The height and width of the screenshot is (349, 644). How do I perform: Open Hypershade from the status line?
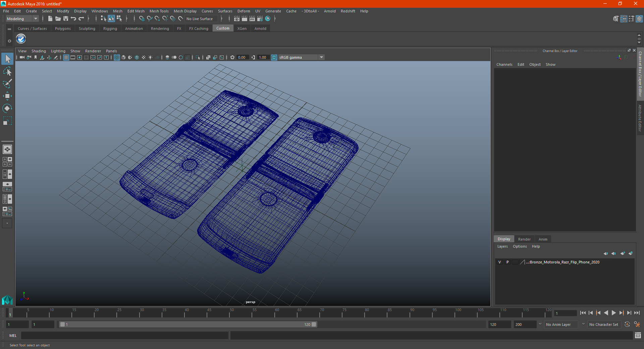[x=268, y=19]
